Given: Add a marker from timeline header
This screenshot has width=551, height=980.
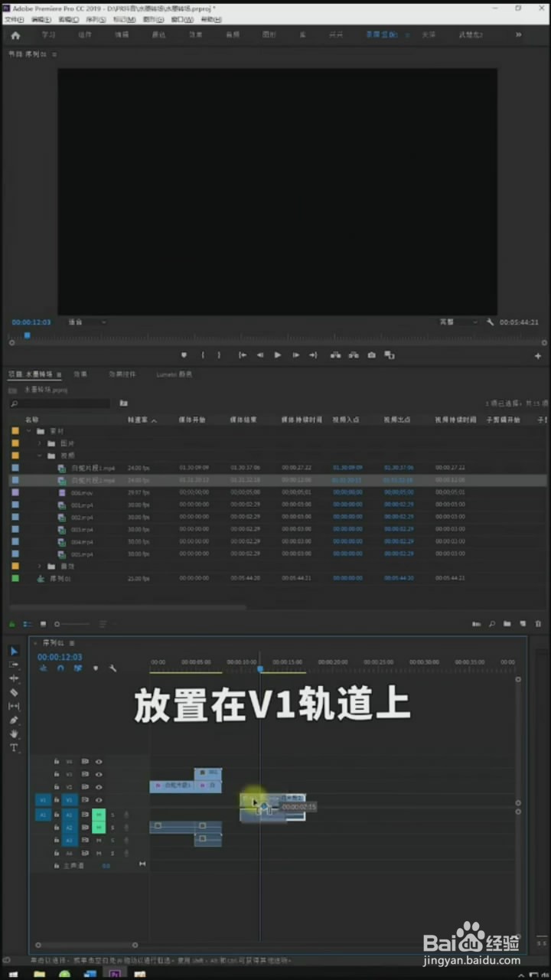Looking at the screenshot, I should (x=95, y=668).
